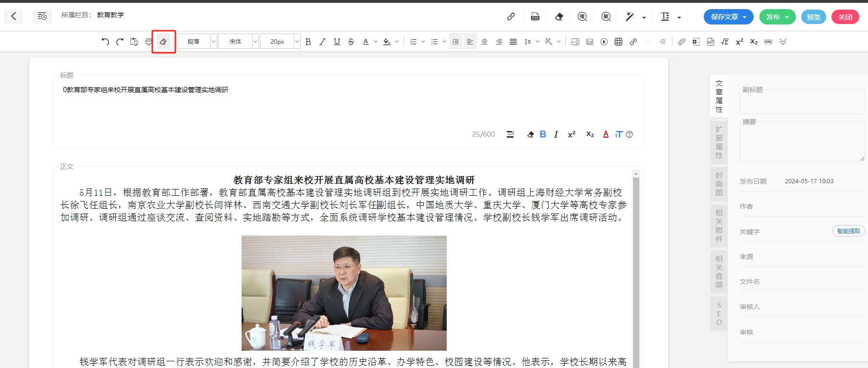The height and width of the screenshot is (368, 868).
Task: Pick the title font color red A
Action: [606, 134]
